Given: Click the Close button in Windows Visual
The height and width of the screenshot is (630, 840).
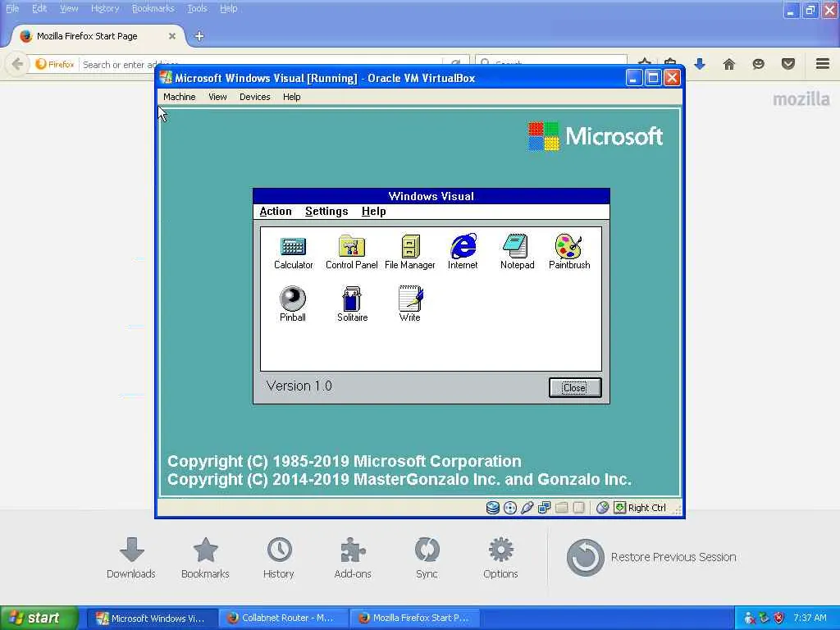Looking at the screenshot, I should point(575,387).
